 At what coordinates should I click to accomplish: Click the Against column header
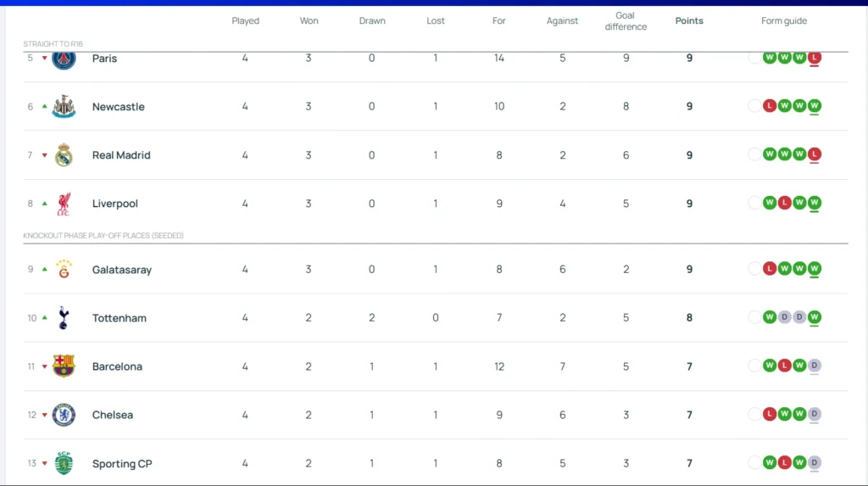[563, 21]
